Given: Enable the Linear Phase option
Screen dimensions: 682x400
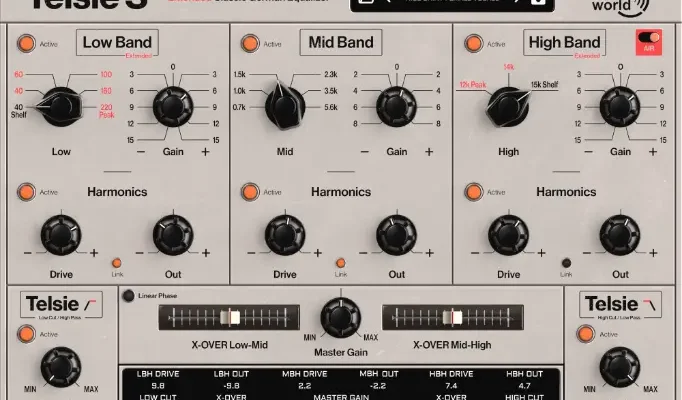Looking at the screenshot, I should (x=128, y=295).
